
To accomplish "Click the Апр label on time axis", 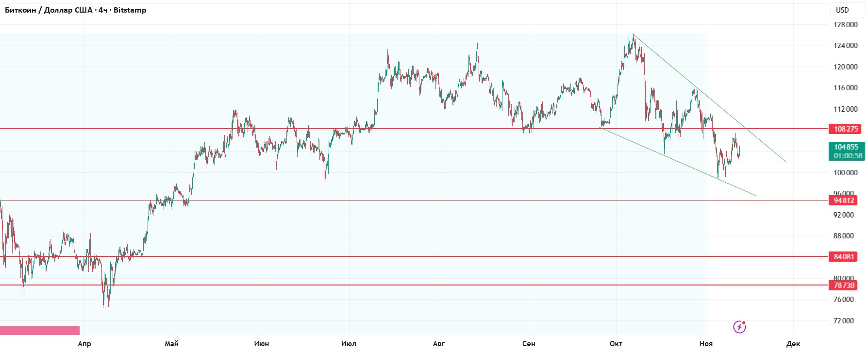I will tap(84, 344).
